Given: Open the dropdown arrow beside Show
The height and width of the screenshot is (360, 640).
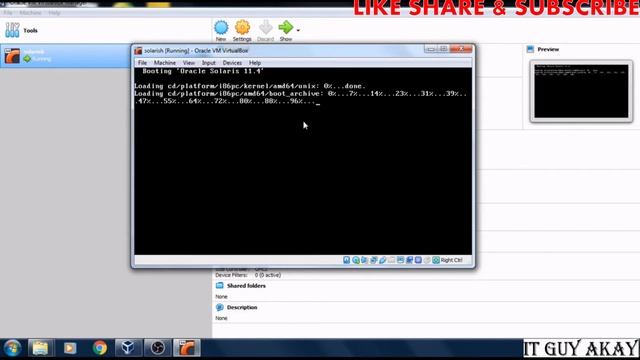Looking at the screenshot, I should [x=298, y=30].
